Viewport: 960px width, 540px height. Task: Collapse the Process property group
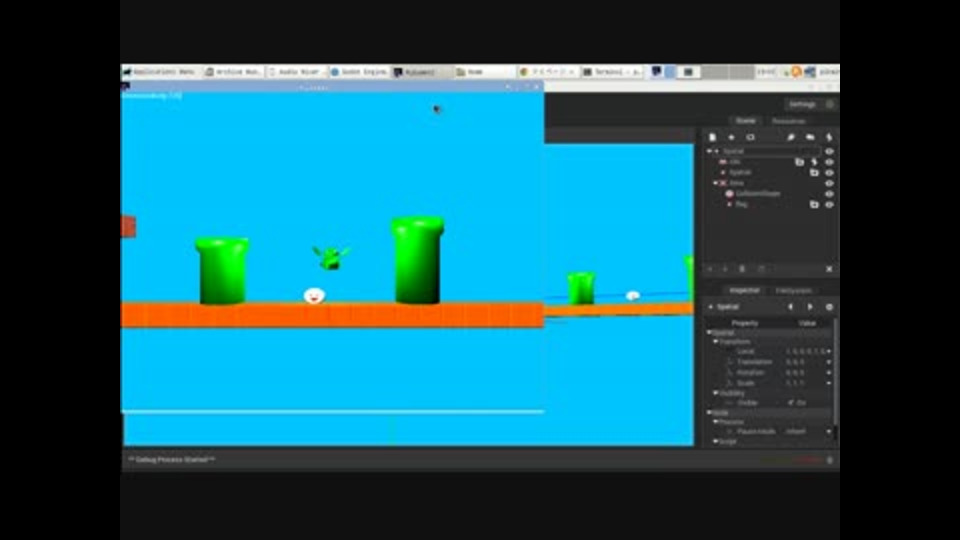point(716,422)
